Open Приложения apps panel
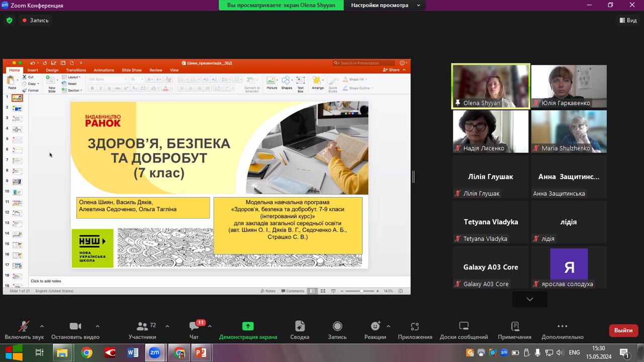The image size is (644, 362). click(x=415, y=330)
